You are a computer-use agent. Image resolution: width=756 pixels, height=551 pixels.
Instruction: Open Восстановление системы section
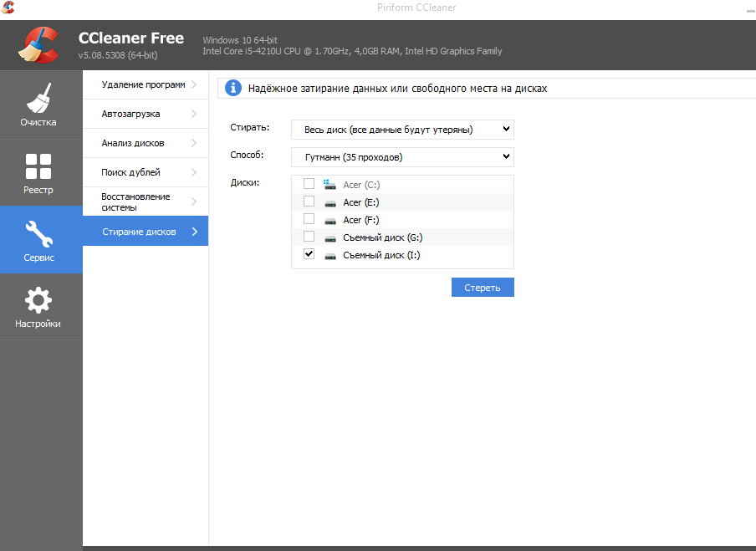[135, 202]
